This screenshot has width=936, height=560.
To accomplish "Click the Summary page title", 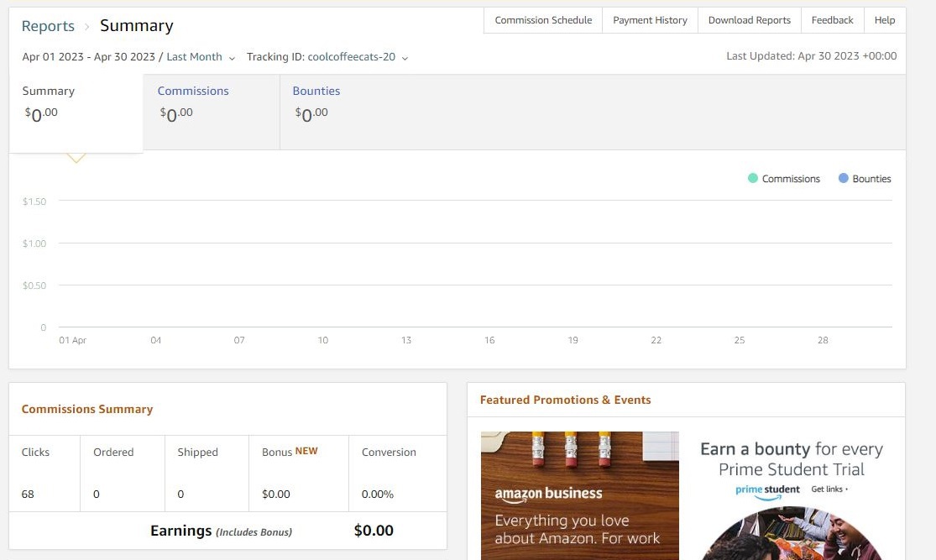I will 137,26.
